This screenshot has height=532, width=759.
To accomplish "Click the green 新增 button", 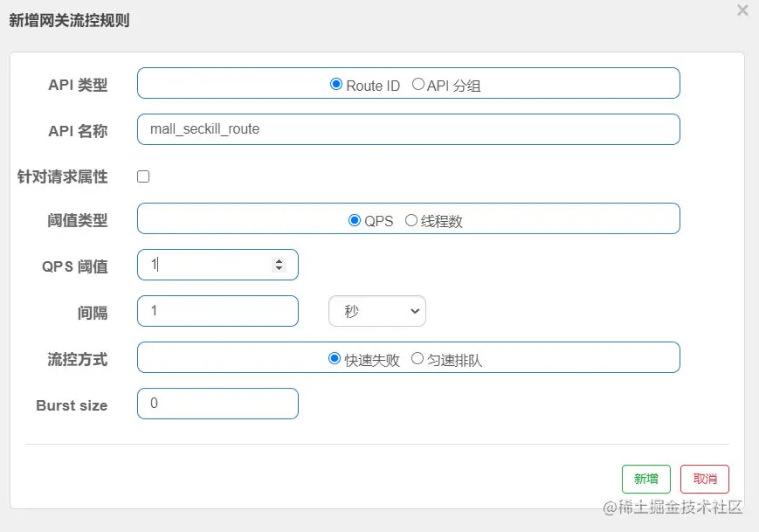I will pyautogui.click(x=646, y=479).
